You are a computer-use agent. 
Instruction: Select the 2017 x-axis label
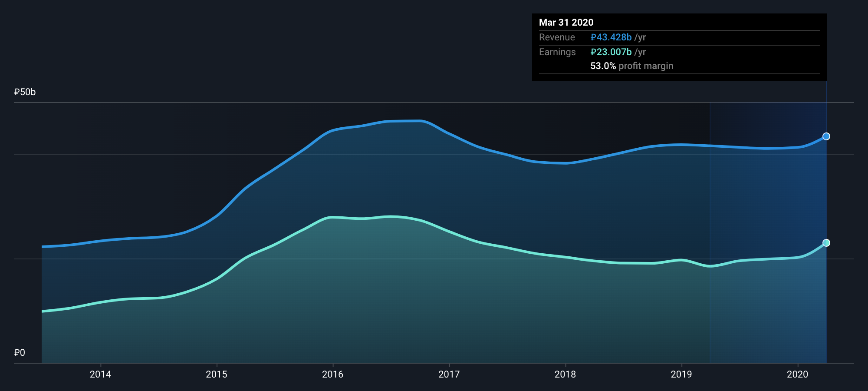449,374
